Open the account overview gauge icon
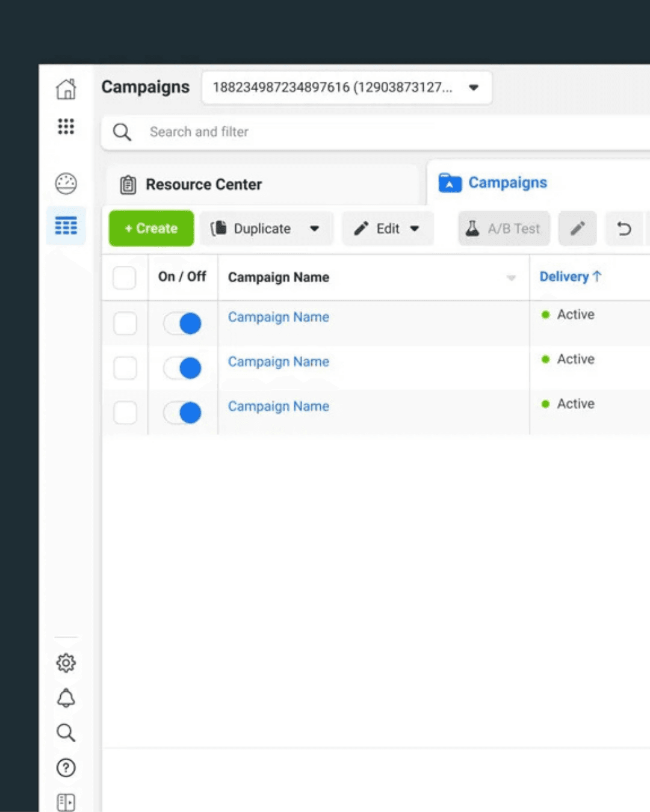Image resolution: width=650 pixels, height=812 pixels. (66, 183)
